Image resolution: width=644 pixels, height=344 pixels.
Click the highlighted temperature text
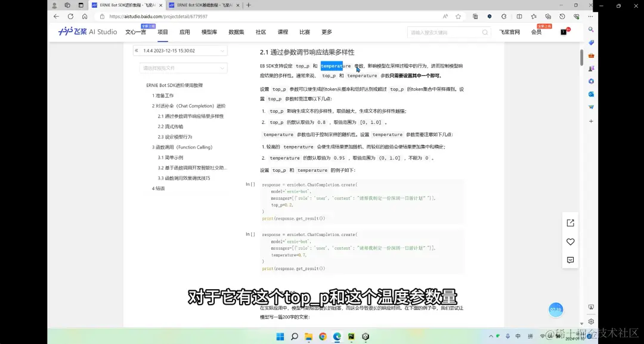click(332, 66)
